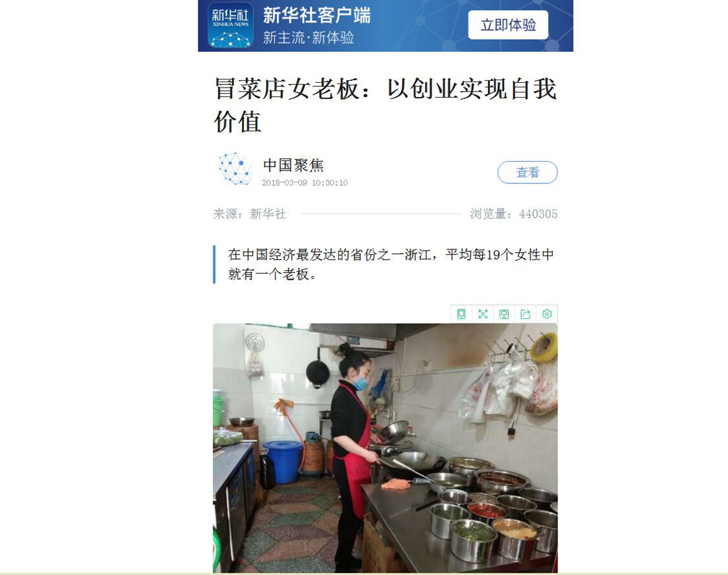Save the image using the floppy disk icon
Image resolution: width=728 pixels, height=575 pixels.
point(504,314)
